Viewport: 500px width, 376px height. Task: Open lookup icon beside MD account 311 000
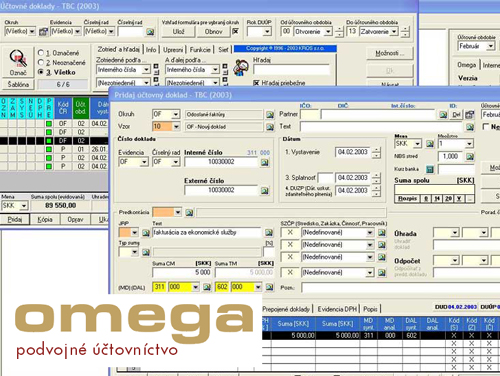click(x=207, y=287)
